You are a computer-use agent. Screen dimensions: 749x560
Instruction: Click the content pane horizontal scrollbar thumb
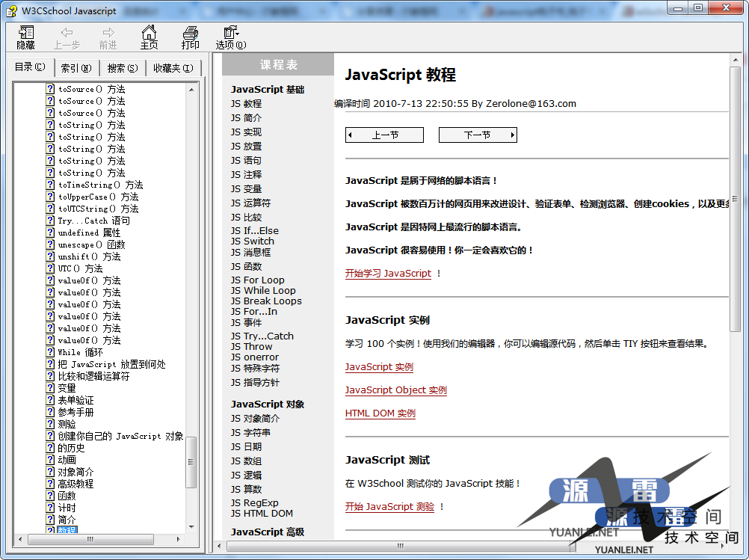[x=401, y=546]
